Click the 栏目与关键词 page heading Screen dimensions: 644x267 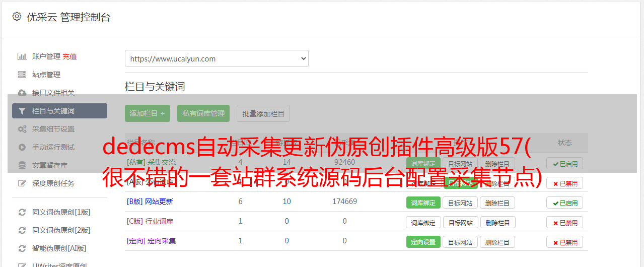pos(155,87)
